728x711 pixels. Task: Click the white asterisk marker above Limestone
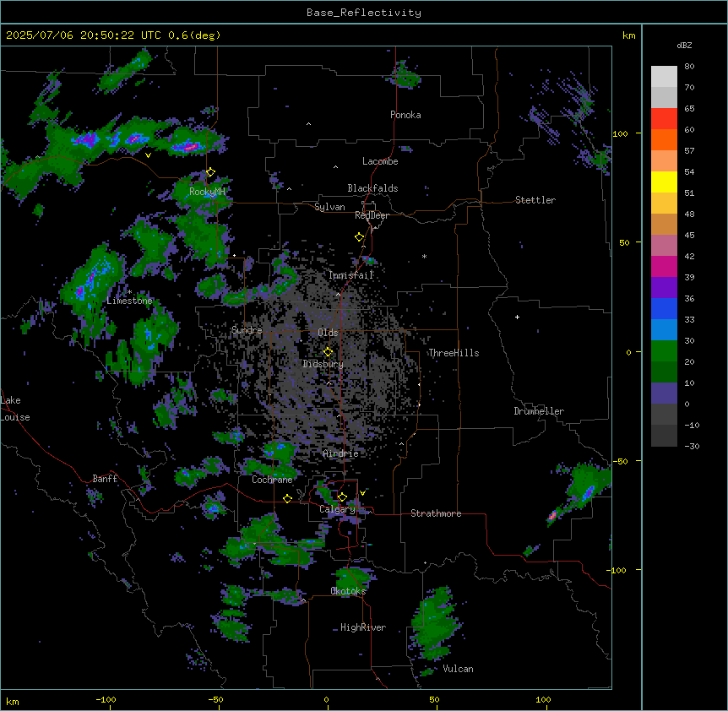tap(129, 292)
